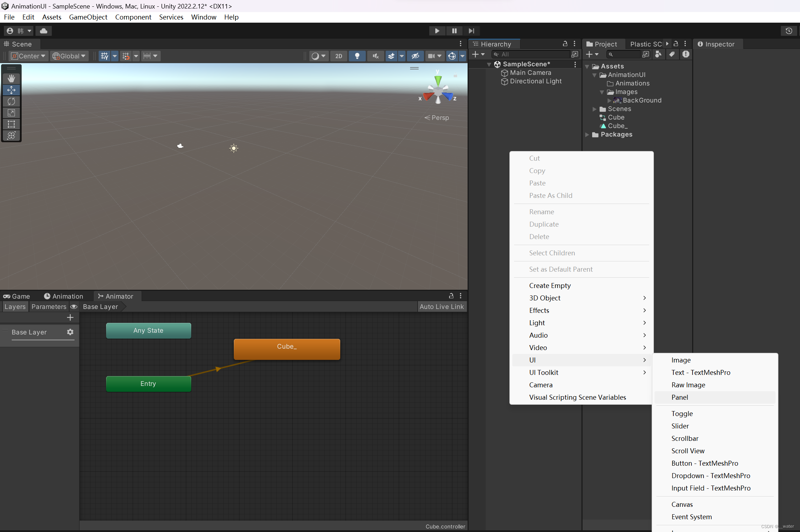Select the Animations folder
Image resolution: width=800 pixels, height=532 pixels.
pos(628,83)
